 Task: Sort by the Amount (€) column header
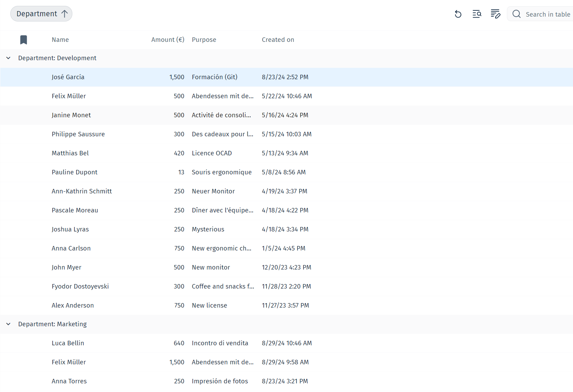[x=167, y=40]
